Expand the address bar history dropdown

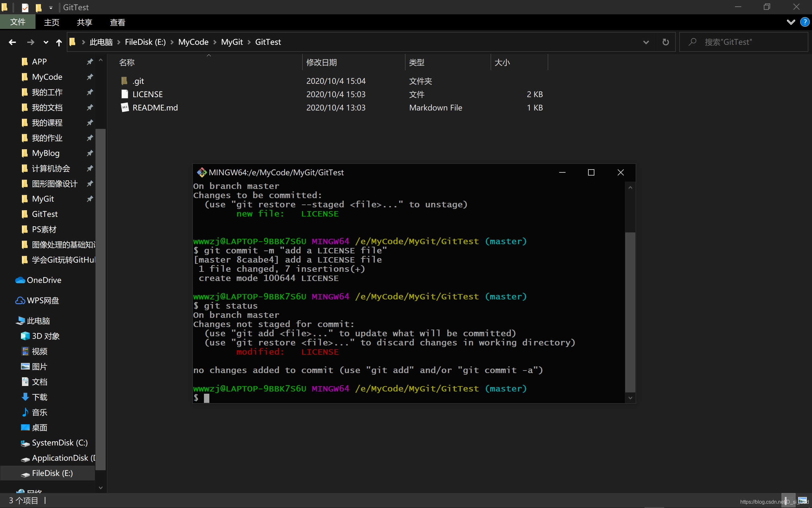click(x=646, y=42)
